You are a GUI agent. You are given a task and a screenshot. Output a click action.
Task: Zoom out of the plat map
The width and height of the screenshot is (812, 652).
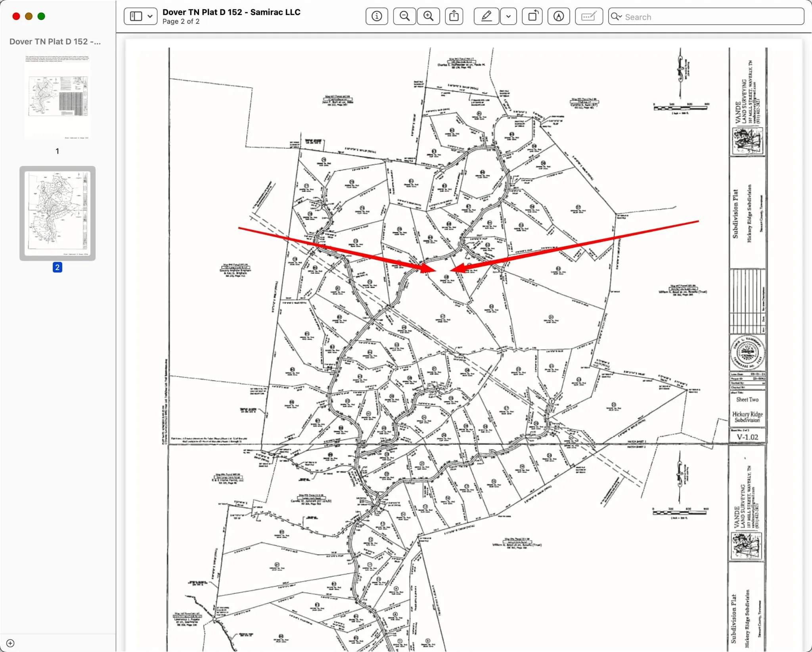click(x=404, y=16)
